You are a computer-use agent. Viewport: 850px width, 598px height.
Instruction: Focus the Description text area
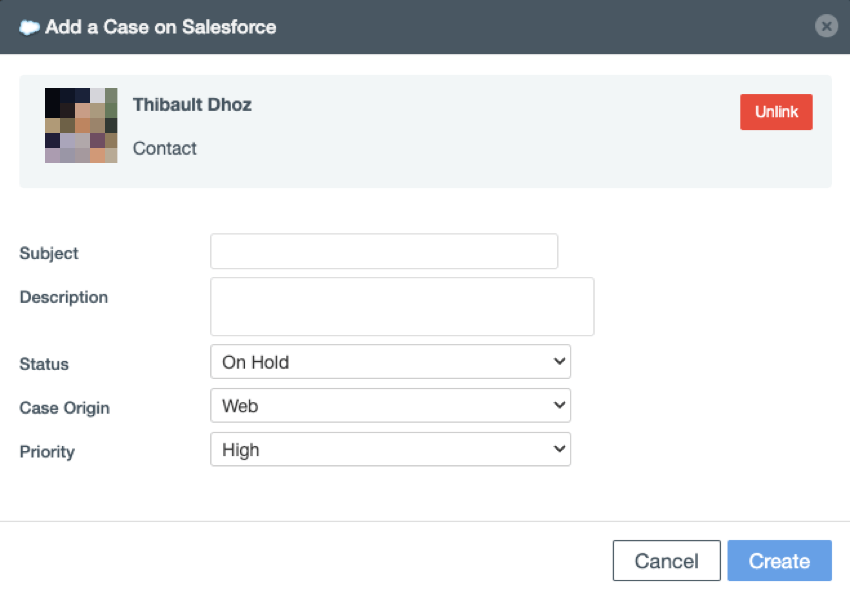click(x=402, y=306)
